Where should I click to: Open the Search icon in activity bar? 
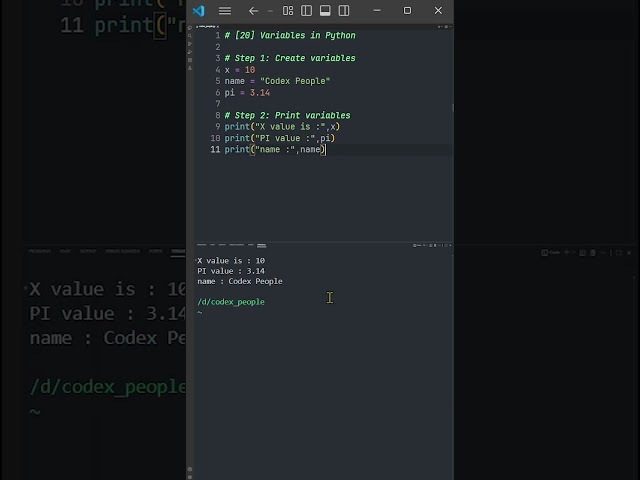(x=190, y=36)
